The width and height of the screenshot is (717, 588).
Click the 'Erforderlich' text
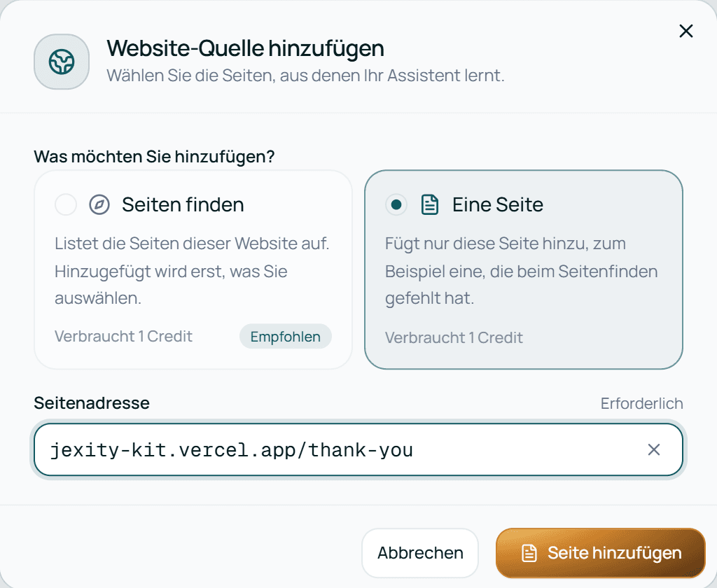pos(641,404)
